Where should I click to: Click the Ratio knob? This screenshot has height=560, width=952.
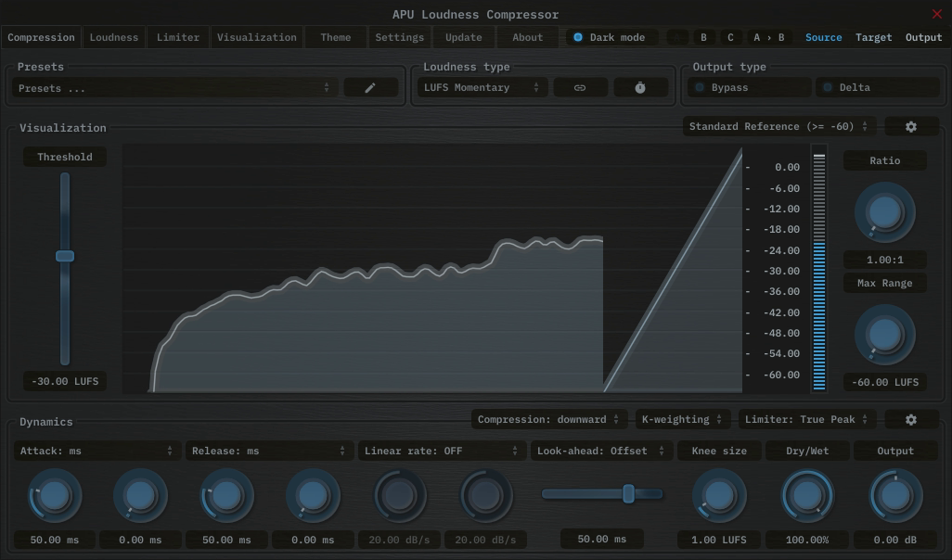pos(884,211)
